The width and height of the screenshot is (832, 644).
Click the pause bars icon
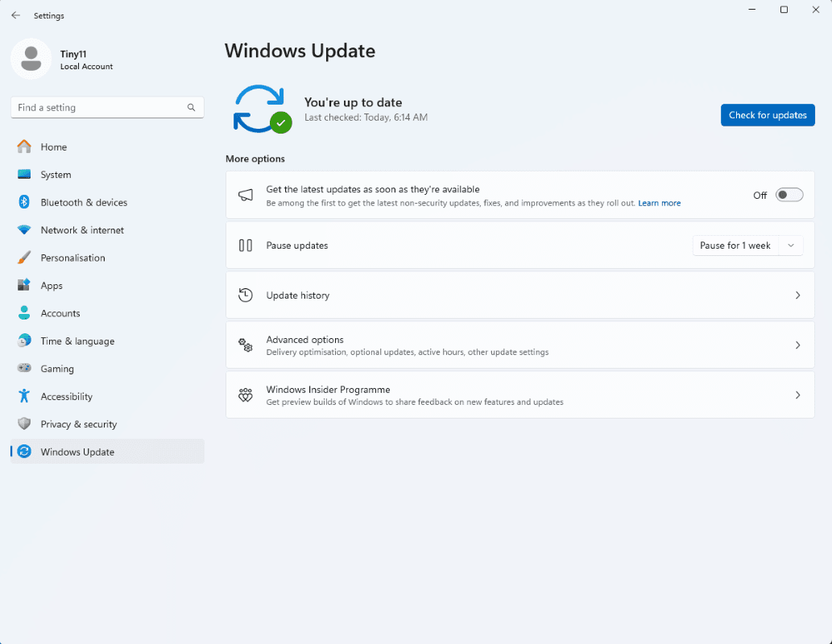pos(245,245)
